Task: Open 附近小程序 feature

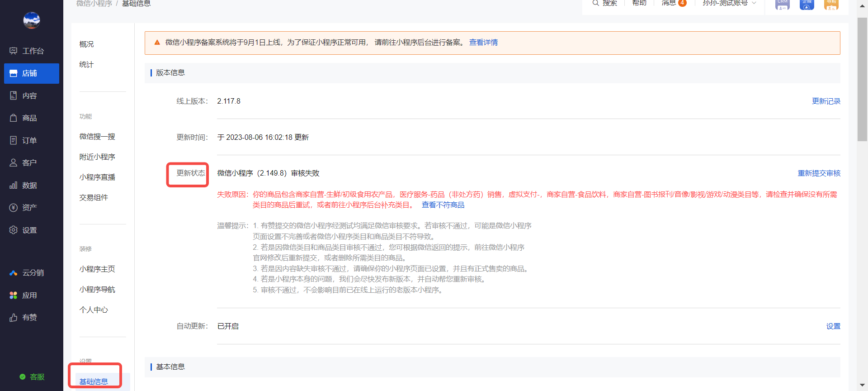Action: coord(97,157)
